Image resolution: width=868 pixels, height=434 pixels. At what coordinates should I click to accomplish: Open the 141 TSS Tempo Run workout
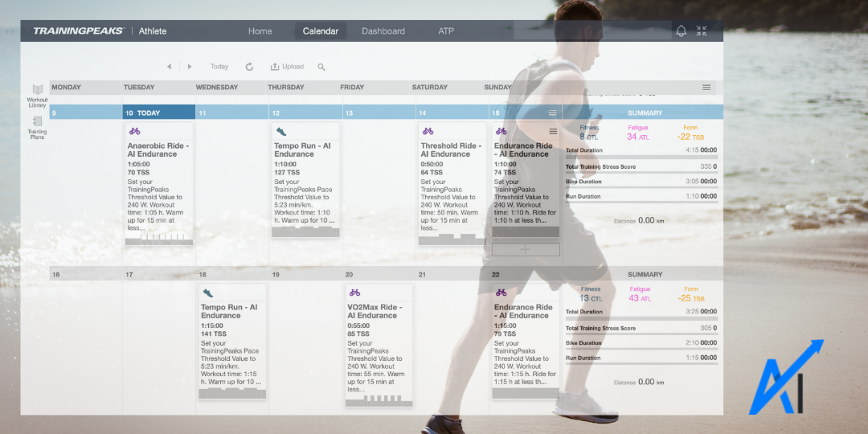(232, 341)
